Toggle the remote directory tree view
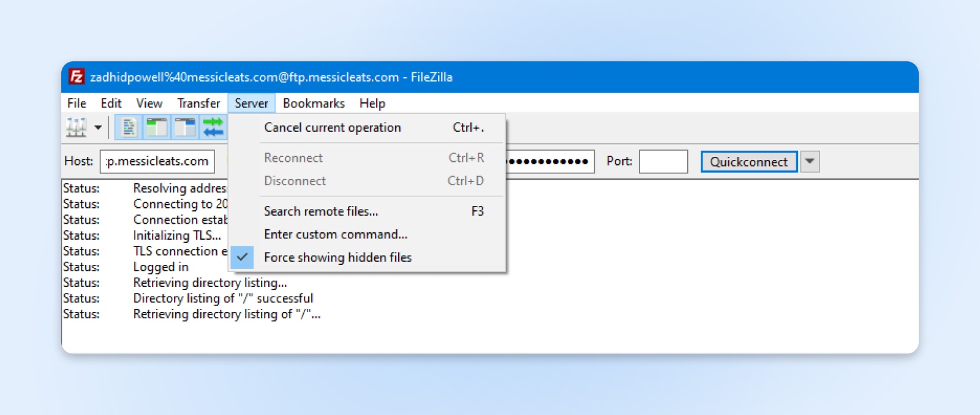This screenshot has height=415, width=980. point(185,127)
